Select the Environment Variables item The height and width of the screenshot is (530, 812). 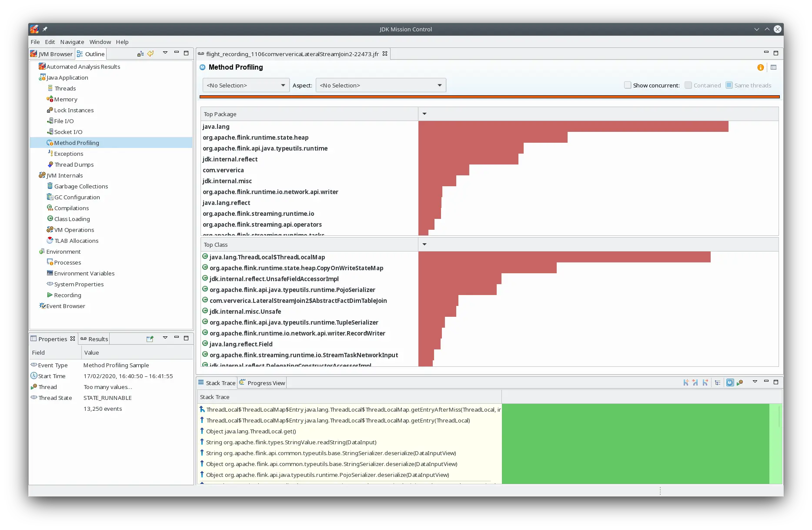[84, 273]
